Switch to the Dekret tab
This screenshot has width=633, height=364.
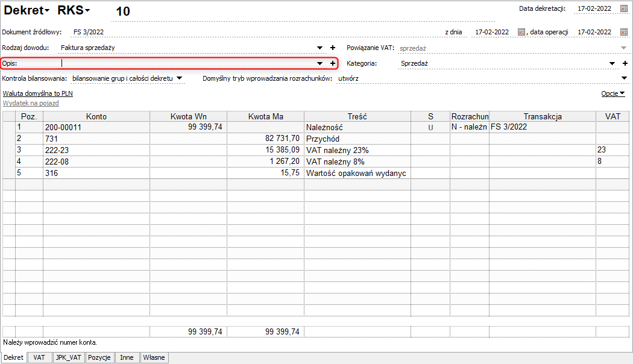point(14,357)
